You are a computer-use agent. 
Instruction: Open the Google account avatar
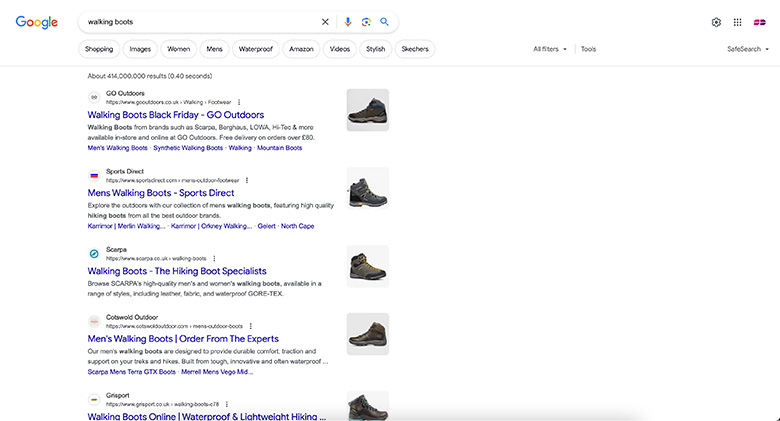(760, 22)
